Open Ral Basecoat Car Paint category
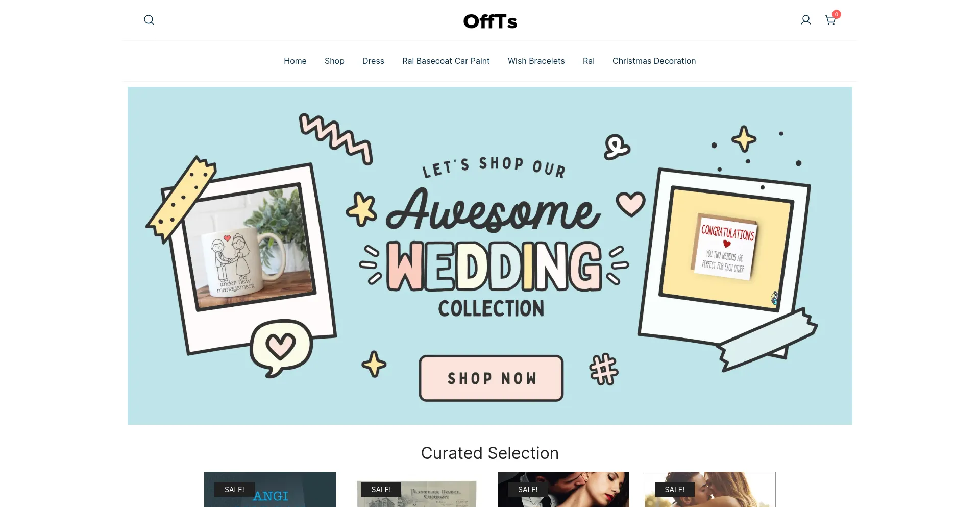 click(x=446, y=61)
